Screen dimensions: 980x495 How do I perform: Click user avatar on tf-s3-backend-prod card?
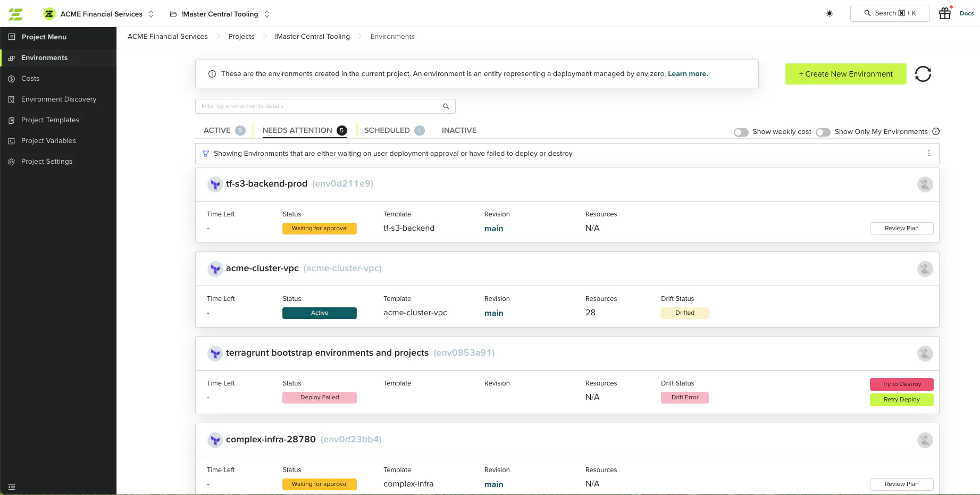tap(925, 184)
